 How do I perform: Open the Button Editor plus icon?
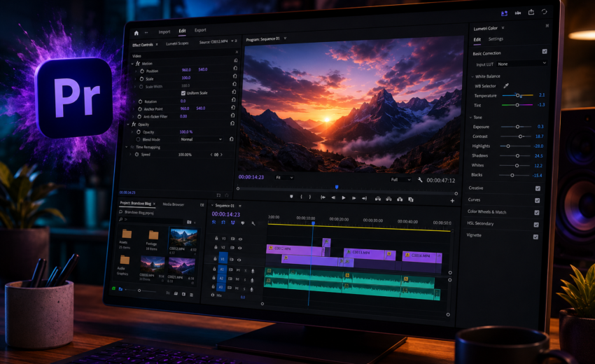tap(452, 200)
